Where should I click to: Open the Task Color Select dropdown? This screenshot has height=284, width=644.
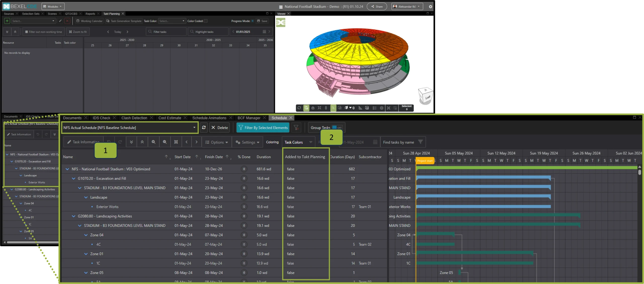tap(172, 21)
